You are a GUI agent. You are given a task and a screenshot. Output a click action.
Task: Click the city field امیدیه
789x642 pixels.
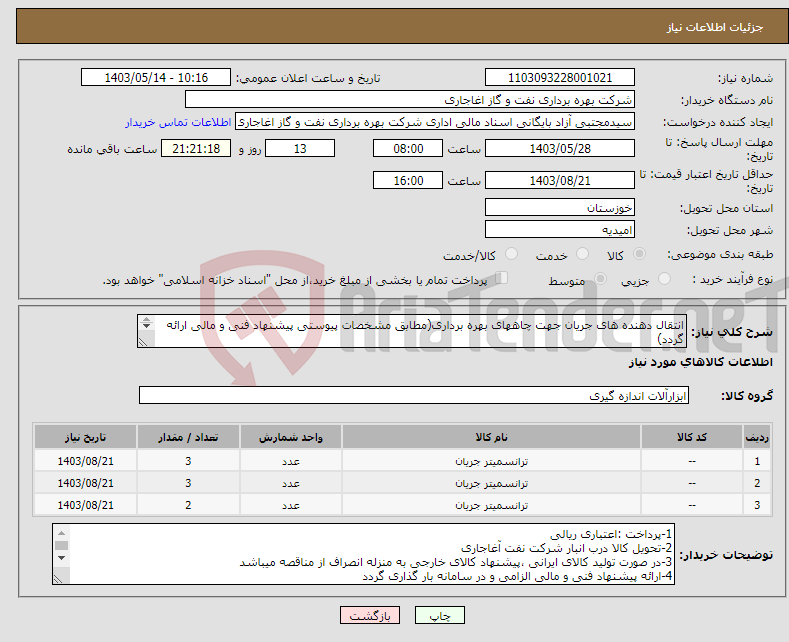pyautogui.click(x=560, y=229)
